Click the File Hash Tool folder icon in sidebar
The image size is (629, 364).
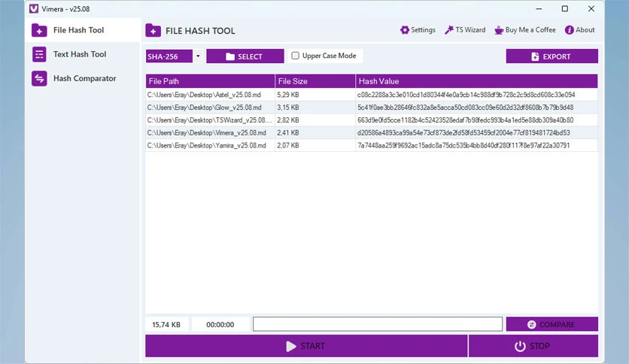tap(39, 30)
